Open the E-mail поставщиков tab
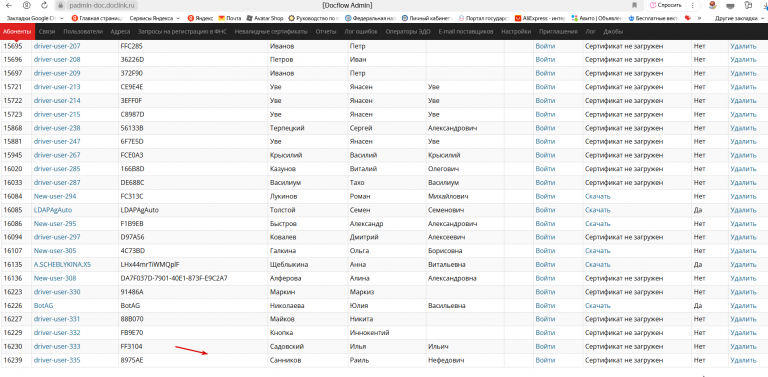This screenshot has width=768, height=377. tap(466, 31)
